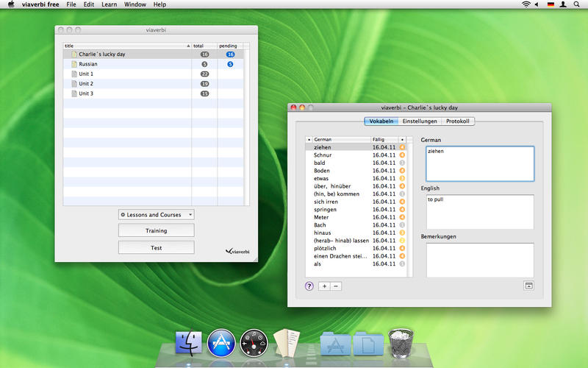Select the Russian lesson row
Image resolution: width=588 pixels, height=368 pixels.
click(x=154, y=64)
